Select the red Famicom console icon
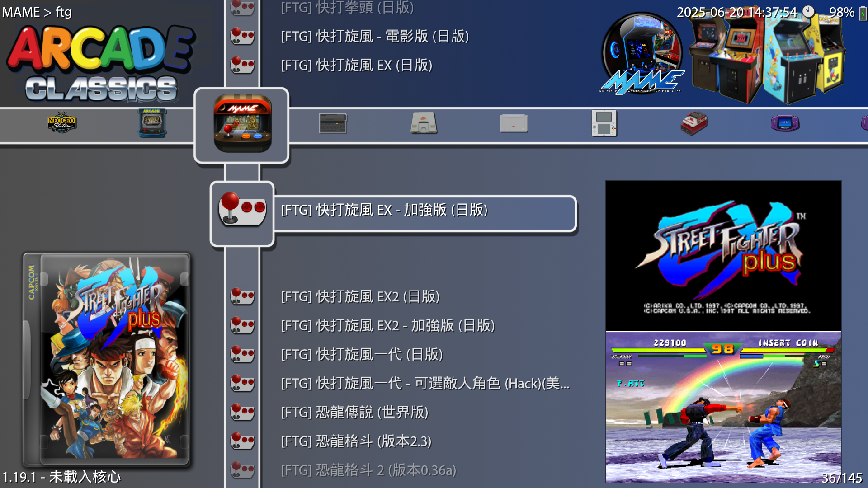The width and height of the screenshot is (868, 488). click(x=694, y=123)
